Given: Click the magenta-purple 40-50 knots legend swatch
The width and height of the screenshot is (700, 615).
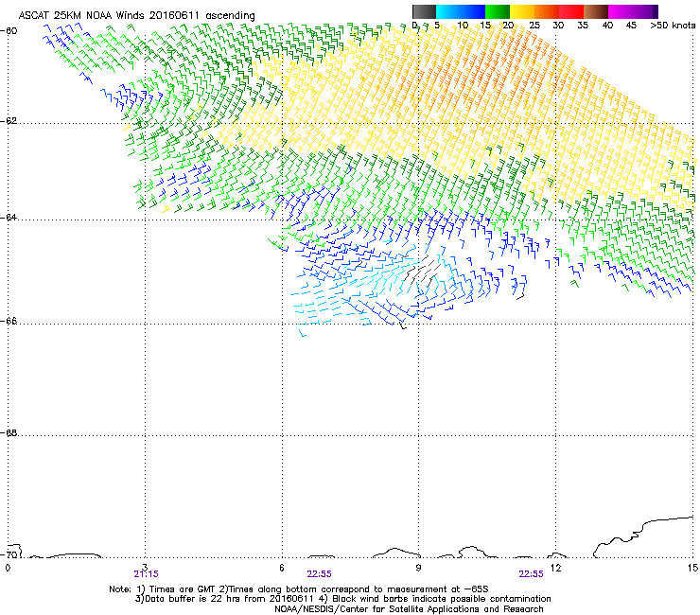Looking at the screenshot, I should click(x=633, y=11).
